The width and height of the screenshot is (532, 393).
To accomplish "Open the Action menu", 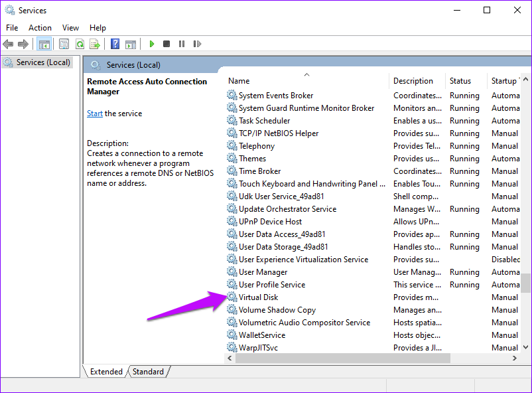I will click(40, 28).
